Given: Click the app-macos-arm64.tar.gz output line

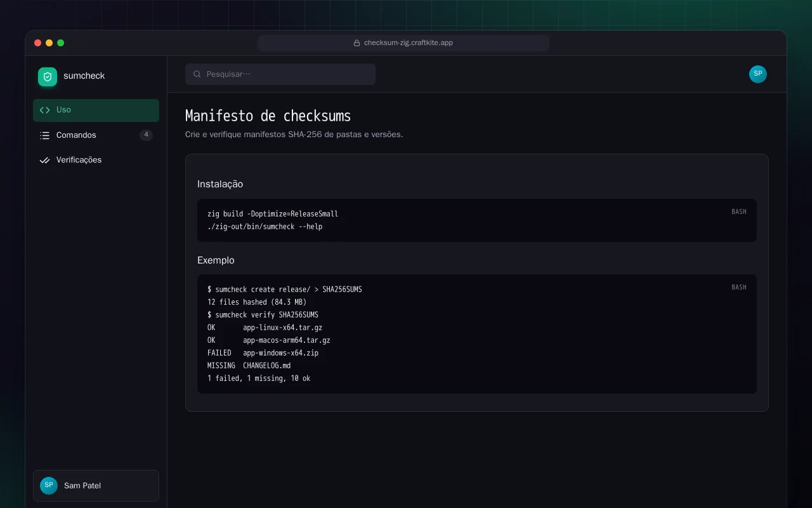Looking at the screenshot, I should [x=269, y=340].
